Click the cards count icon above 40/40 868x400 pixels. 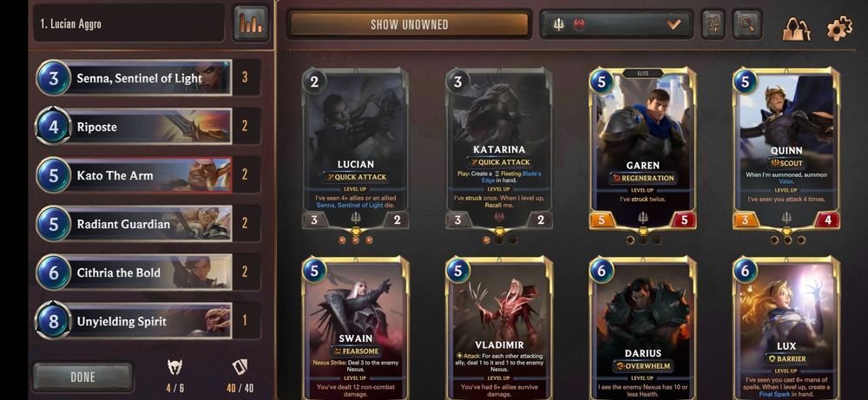click(240, 367)
